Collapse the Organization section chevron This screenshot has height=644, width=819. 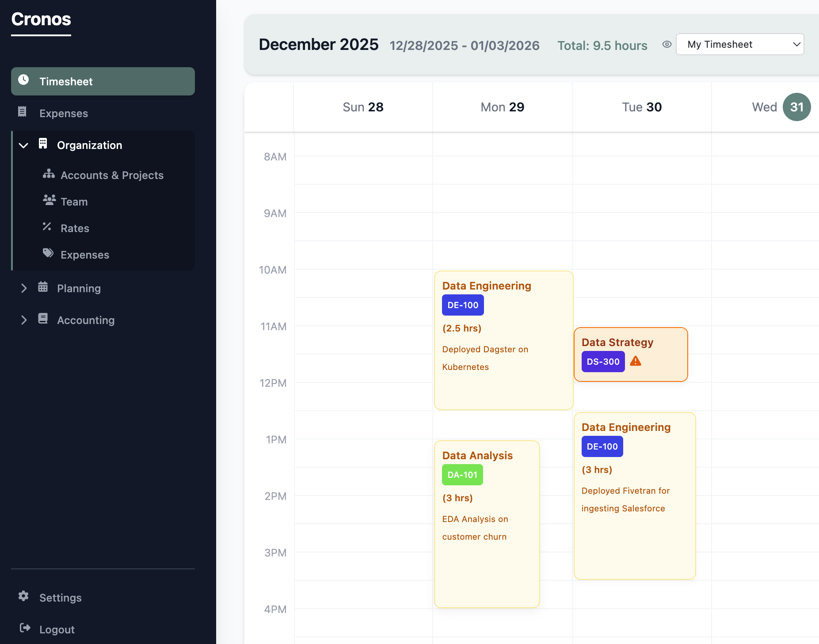pos(23,145)
